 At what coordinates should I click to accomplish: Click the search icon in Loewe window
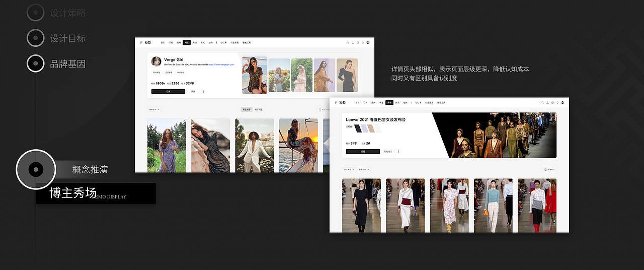pos(542,103)
